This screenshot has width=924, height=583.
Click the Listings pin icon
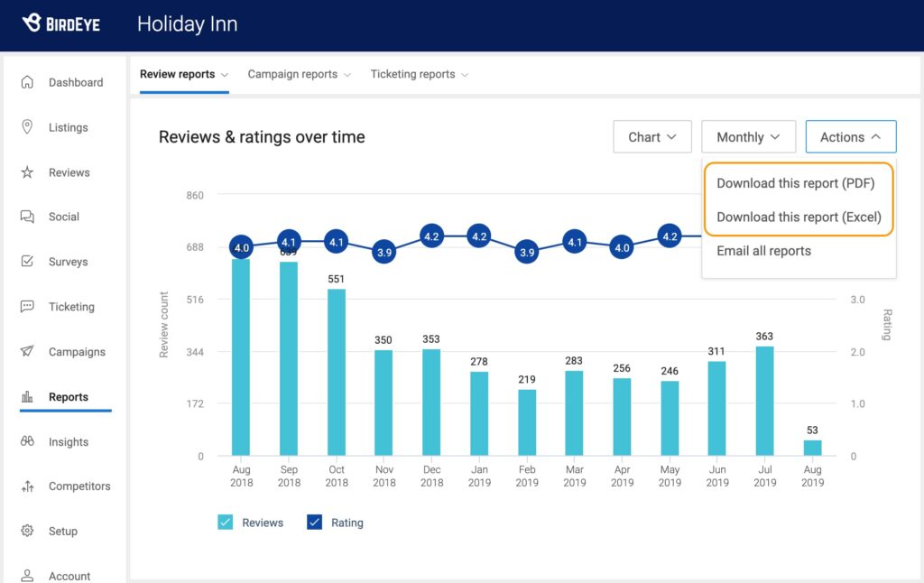coord(27,126)
